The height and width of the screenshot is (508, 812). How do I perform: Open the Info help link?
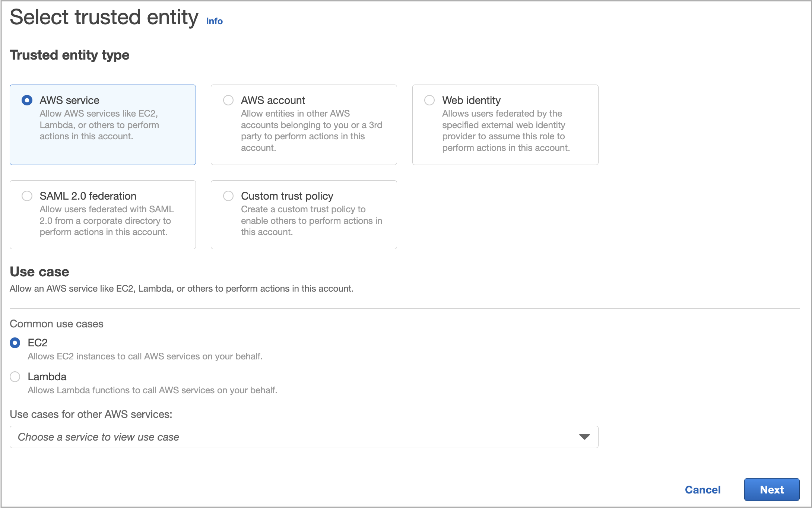[x=214, y=21]
